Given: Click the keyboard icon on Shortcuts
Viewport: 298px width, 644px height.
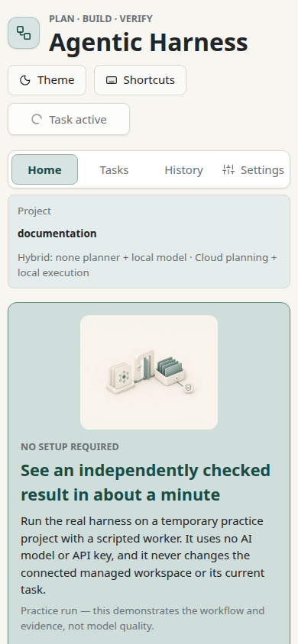Looking at the screenshot, I should (112, 80).
